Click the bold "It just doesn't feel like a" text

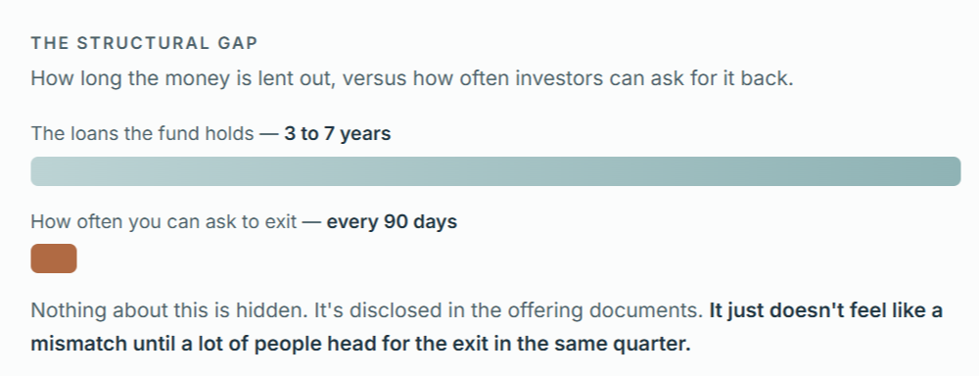tap(826, 310)
